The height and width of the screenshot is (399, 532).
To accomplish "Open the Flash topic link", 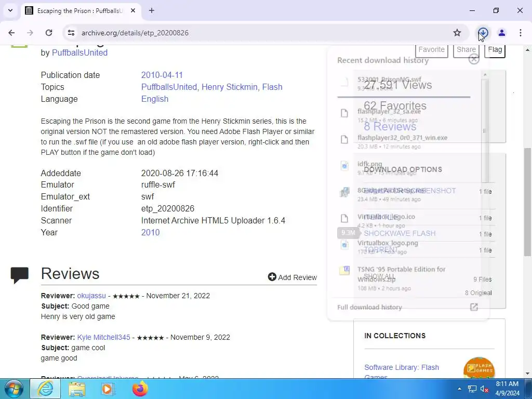I will tap(272, 87).
